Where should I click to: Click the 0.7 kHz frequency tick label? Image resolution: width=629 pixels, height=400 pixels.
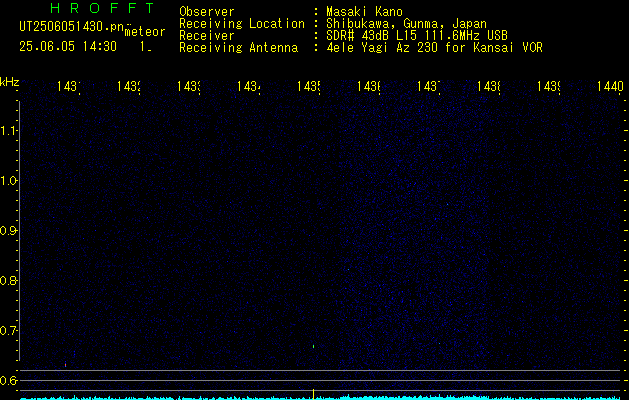[8, 331]
